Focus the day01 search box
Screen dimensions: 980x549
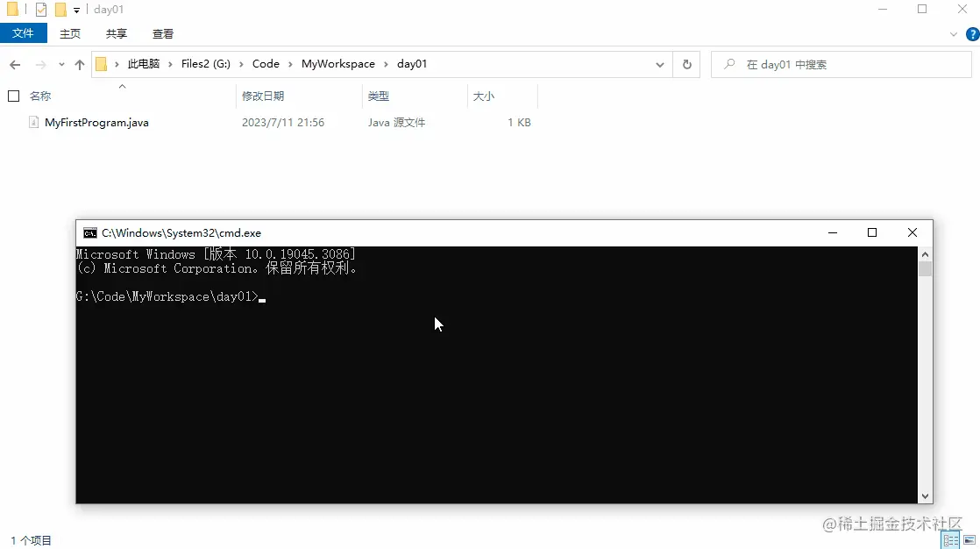click(x=842, y=64)
